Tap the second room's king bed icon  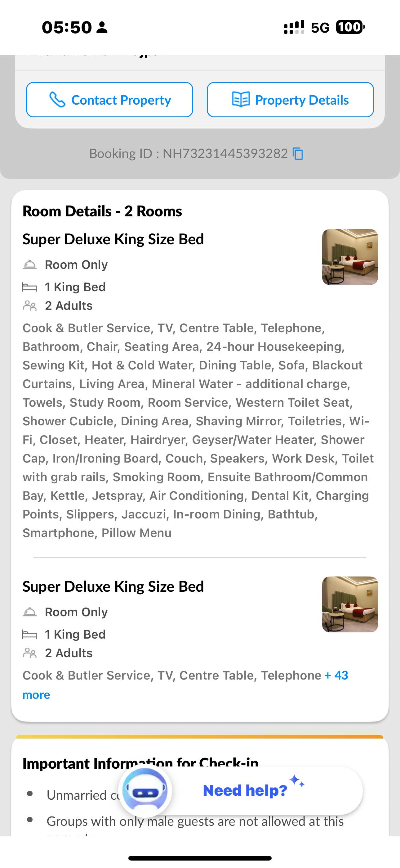click(x=30, y=635)
